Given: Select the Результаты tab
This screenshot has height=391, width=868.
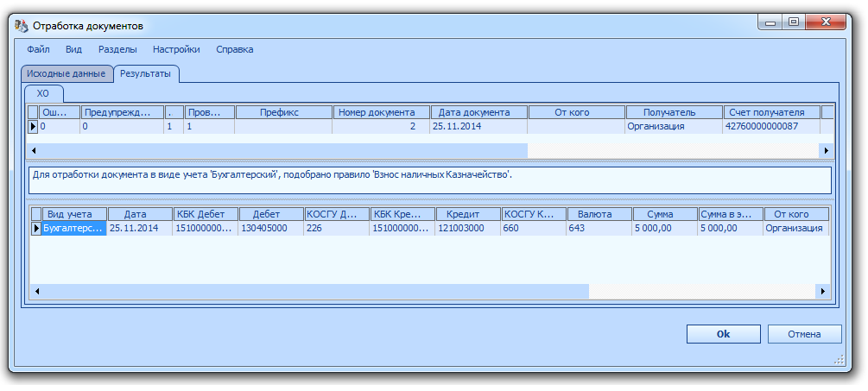Looking at the screenshot, I should coord(146,73).
